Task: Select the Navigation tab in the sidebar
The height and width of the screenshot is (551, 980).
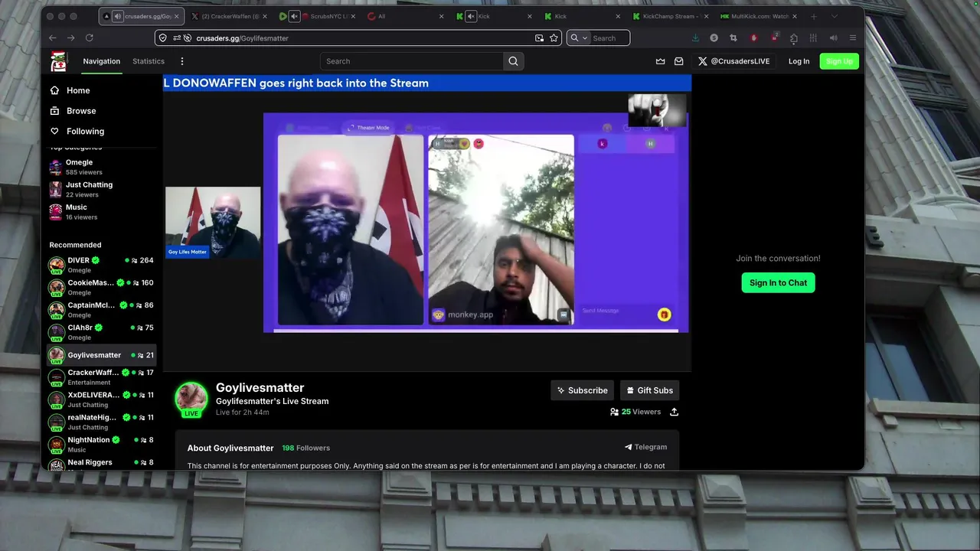Action: (102, 61)
